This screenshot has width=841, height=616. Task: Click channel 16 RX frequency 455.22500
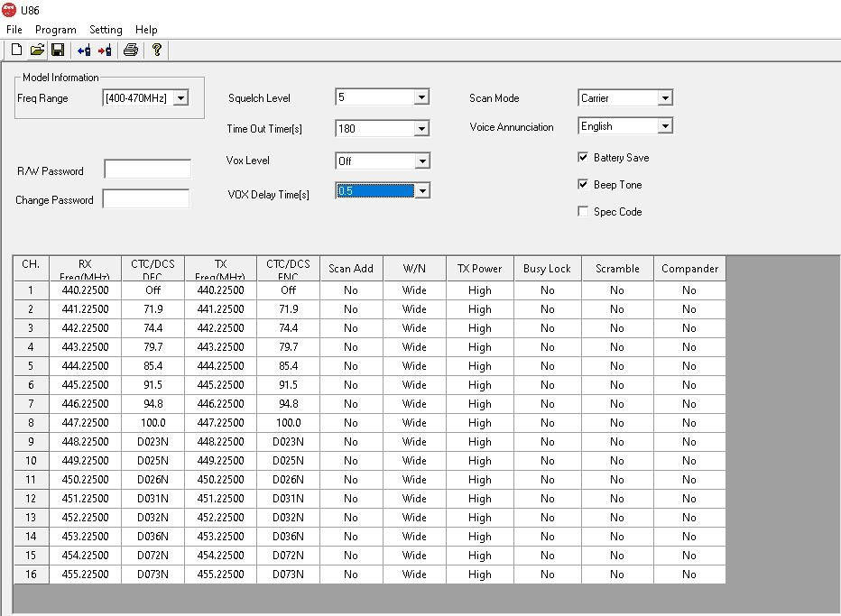tap(86, 575)
